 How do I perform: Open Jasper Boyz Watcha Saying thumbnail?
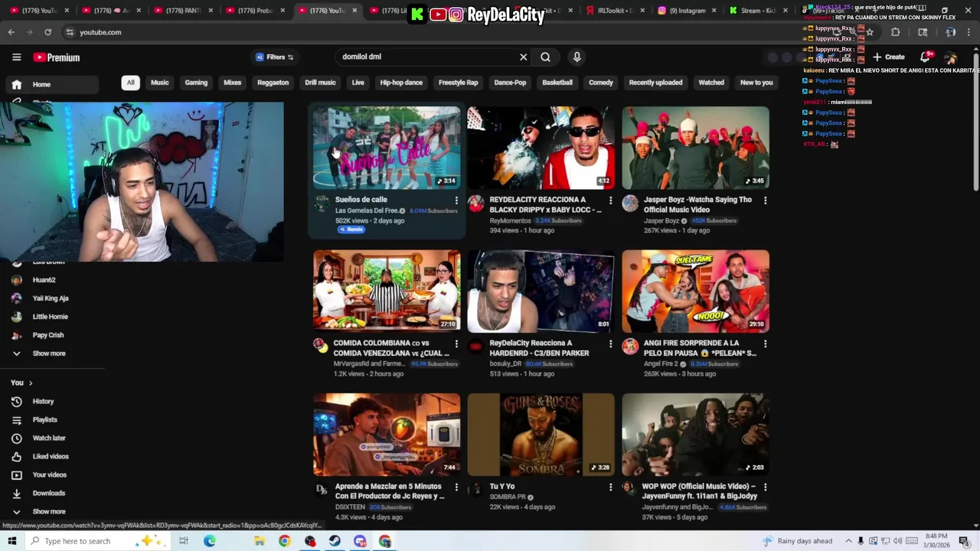695,148
